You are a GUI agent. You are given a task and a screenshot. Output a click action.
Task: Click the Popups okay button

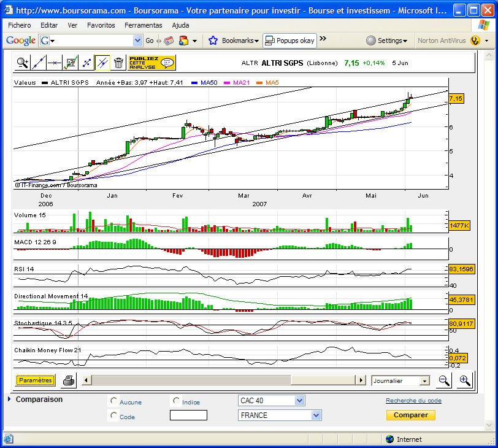tap(289, 41)
